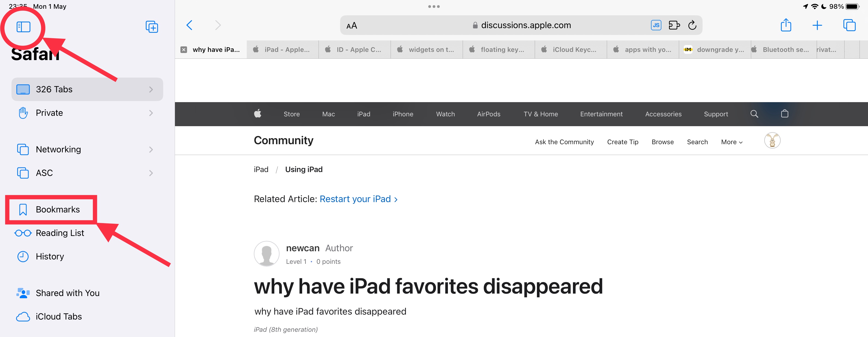Open the Apple Store bag icon
The image size is (868, 337).
point(784,114)
